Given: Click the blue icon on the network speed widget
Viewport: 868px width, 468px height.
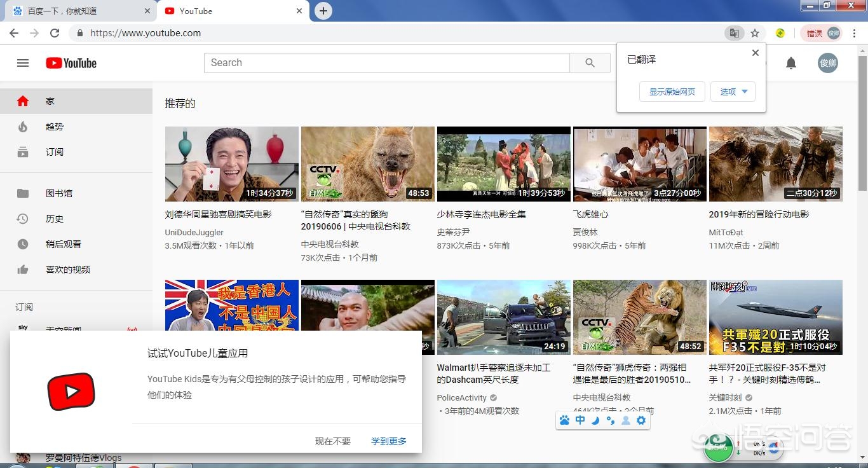Looking at the screenshot, I should pyautogui.click(x=773, y=448).
